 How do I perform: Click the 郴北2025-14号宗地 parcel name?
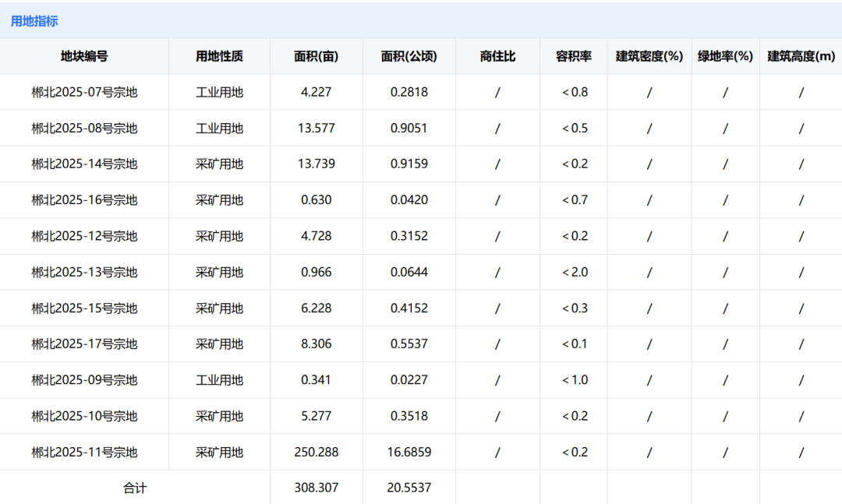click(x=84, y=164)
